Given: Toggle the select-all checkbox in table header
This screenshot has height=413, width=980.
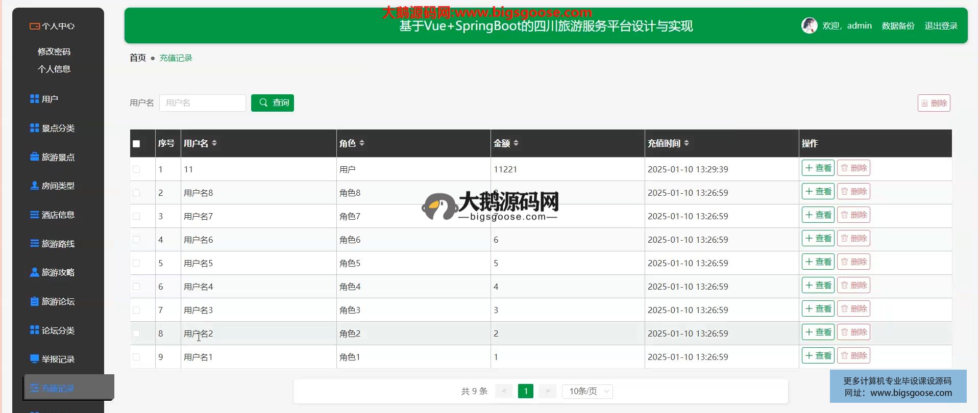Looking at the screenshot, I should [136, 144].
